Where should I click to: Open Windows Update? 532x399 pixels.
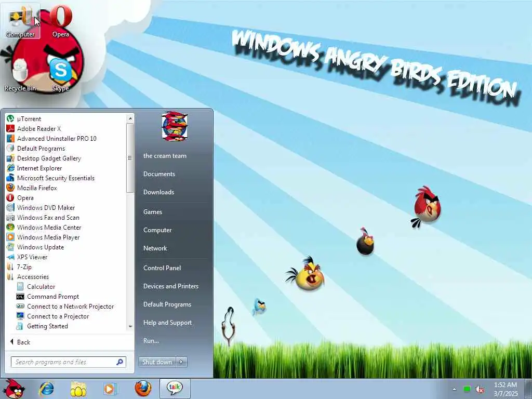(35, 247)
